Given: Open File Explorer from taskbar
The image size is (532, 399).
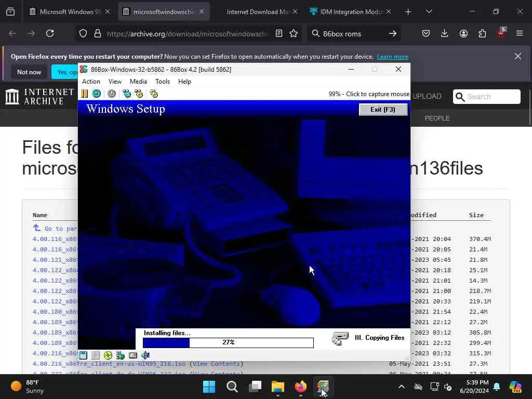Looking at the screenshot, I should coord(277,387).
